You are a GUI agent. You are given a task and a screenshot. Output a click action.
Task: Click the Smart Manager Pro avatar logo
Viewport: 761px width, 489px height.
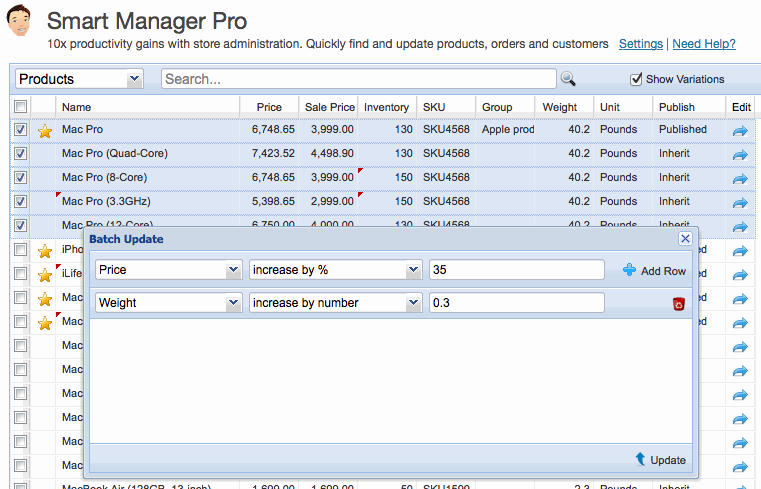19,20
